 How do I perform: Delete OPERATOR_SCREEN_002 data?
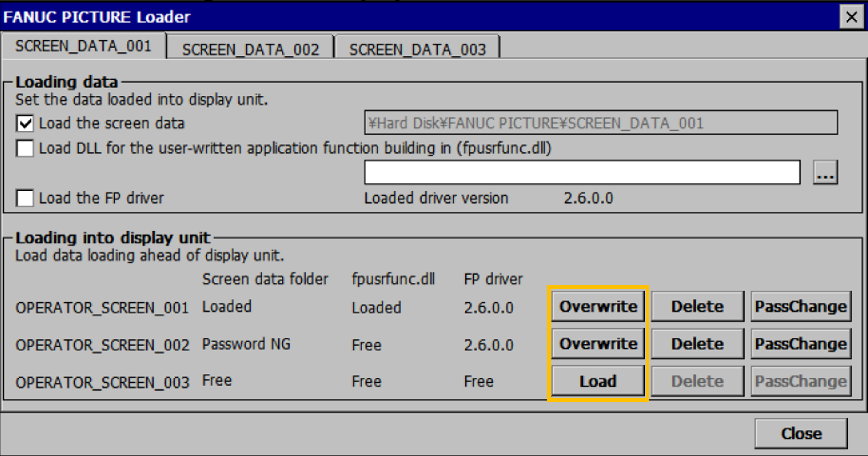697,344
